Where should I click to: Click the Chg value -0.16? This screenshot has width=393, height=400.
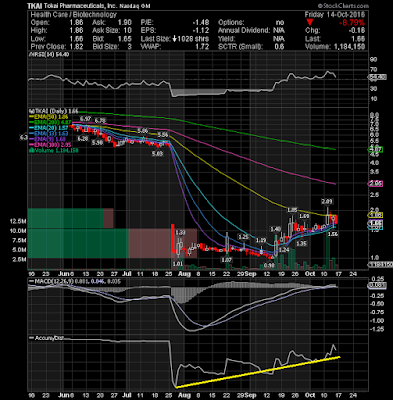(x=358, y=31)
